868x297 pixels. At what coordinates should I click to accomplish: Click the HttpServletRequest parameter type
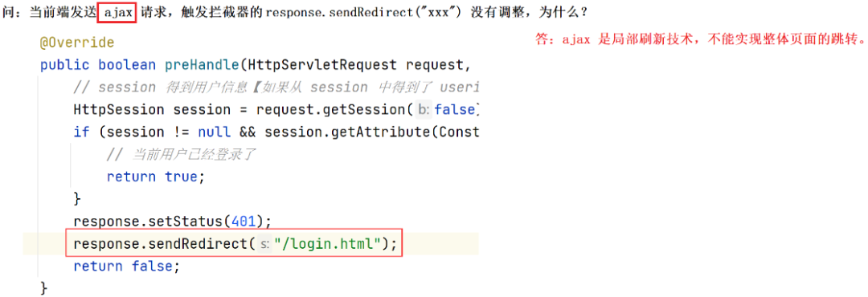coord(322,65)
